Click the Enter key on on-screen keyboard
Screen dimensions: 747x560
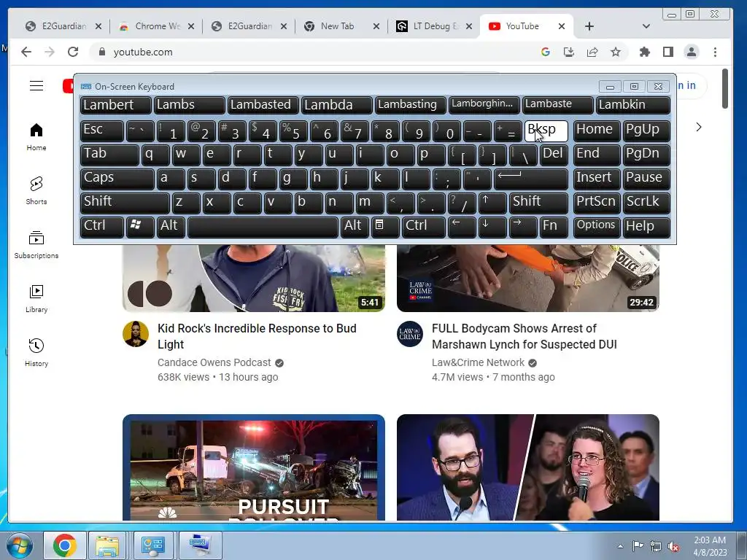tap(531, 179)
